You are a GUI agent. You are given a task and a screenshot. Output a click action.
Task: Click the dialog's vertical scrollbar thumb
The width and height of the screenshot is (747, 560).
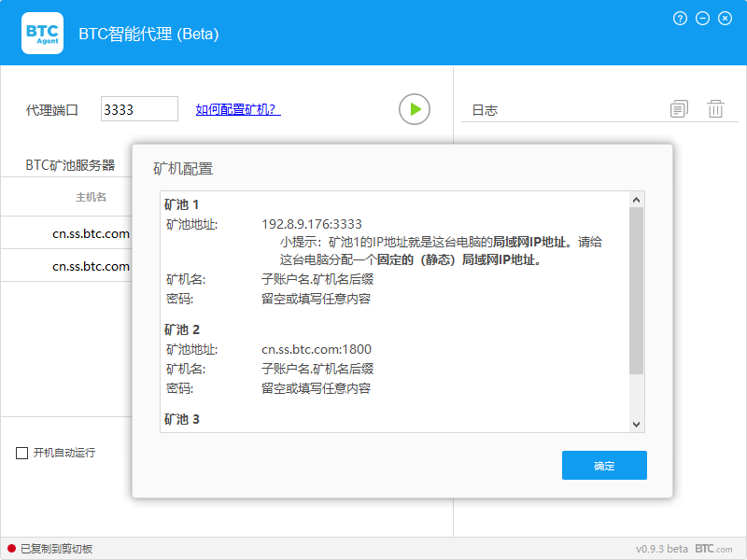pyautogui.click(x=636, y=290)
